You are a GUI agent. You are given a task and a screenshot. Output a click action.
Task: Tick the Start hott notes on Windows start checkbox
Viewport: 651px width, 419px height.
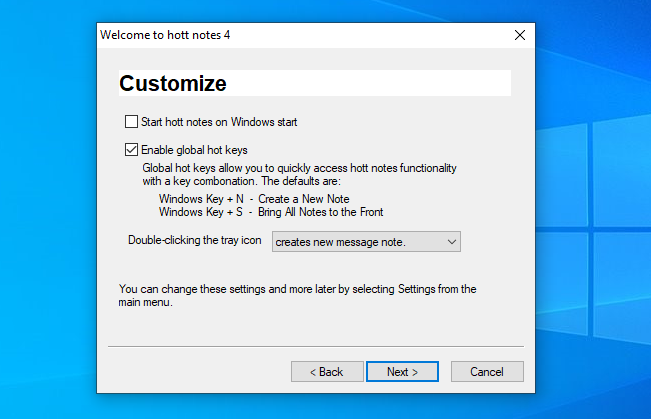(132, 122)
